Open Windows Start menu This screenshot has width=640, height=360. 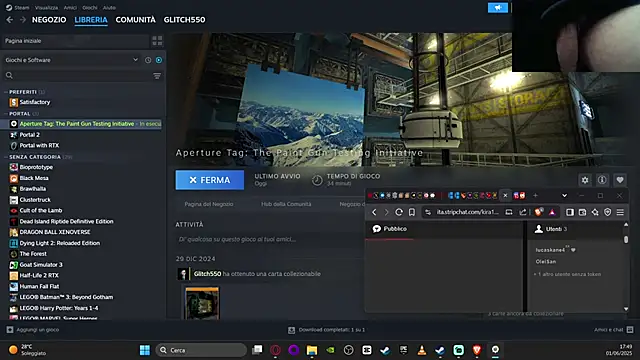144,350
